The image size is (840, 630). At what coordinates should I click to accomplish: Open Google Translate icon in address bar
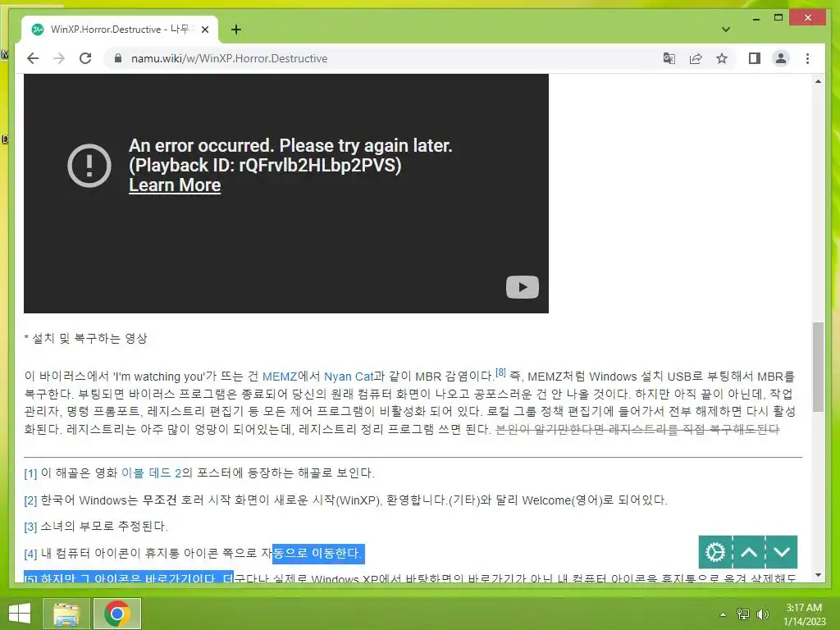click(669, 58)
